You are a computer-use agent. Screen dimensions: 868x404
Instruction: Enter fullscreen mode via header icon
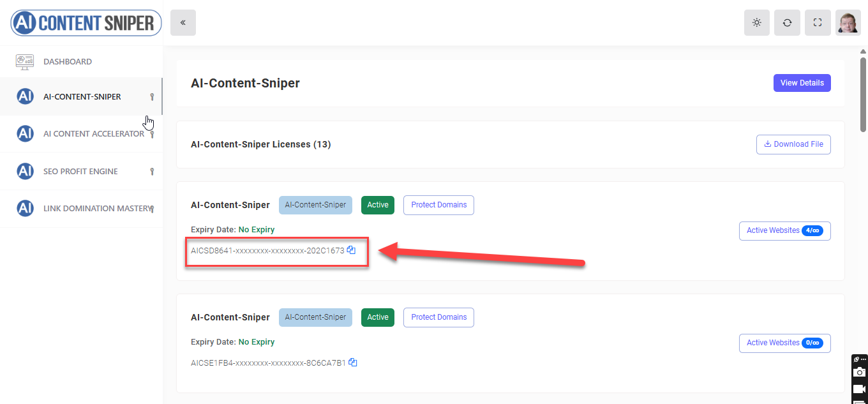coord(818,23)
